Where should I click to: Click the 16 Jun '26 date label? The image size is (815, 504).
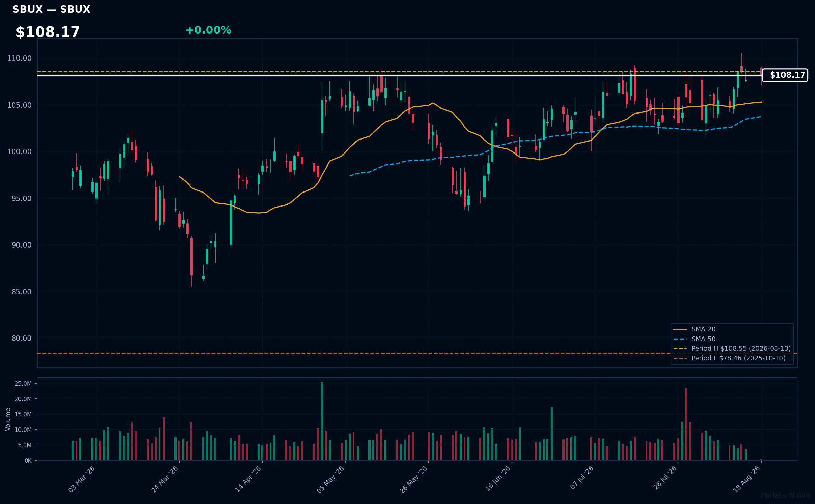[x=497, y=479]
